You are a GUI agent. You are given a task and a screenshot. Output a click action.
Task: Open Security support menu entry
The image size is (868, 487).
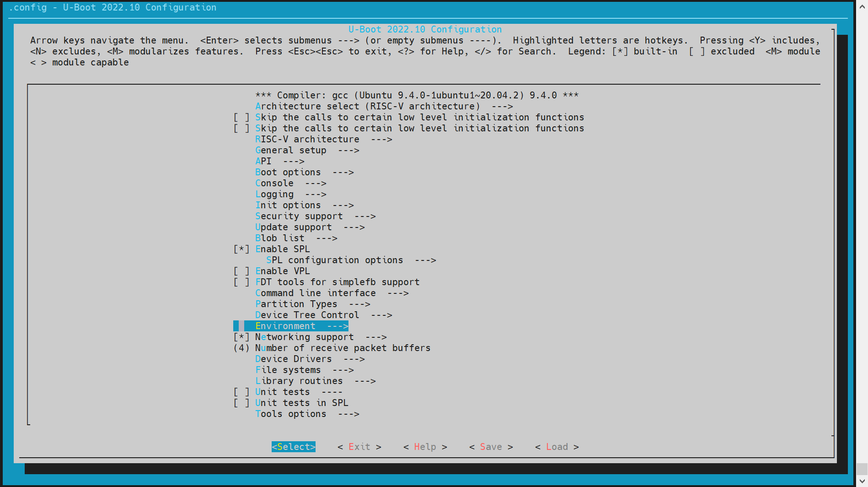point(299,216)
